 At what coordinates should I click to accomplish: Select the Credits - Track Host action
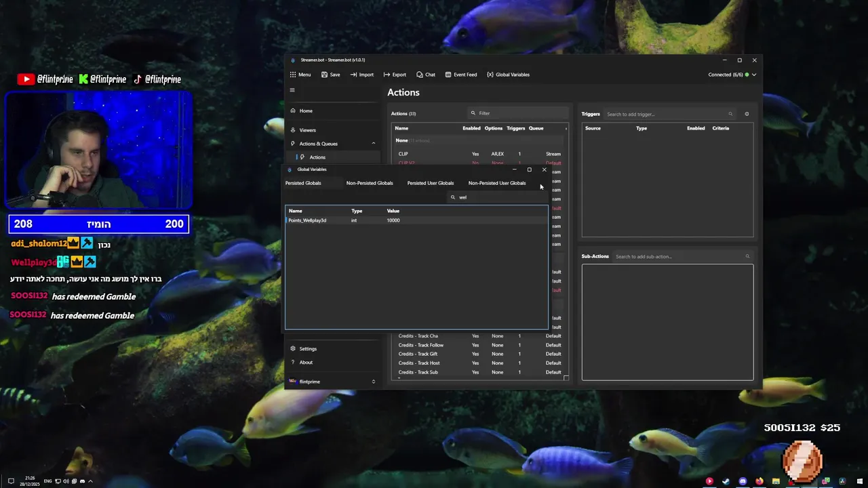point(480,363)
